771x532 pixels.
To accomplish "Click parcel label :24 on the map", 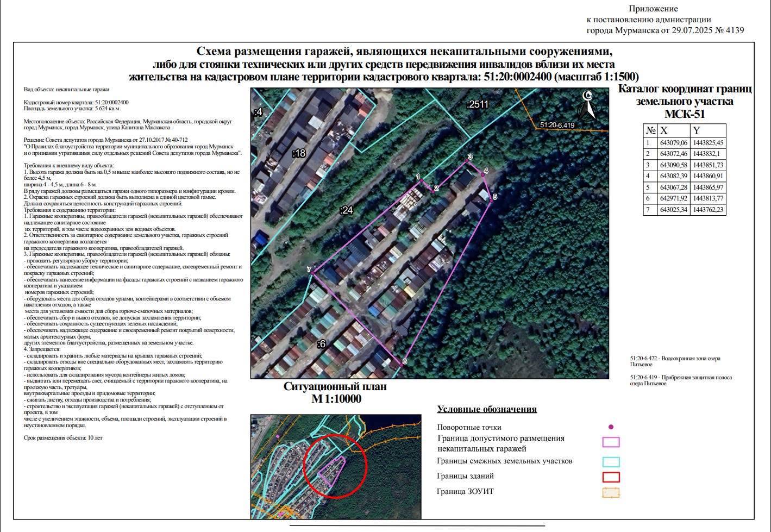I will pyautogui.click(x=346, y=210).
